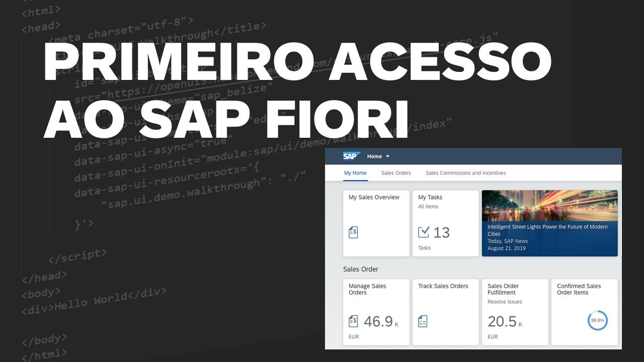
Task: Switch to the Sales Orders tab
Action: click(396, 173)
